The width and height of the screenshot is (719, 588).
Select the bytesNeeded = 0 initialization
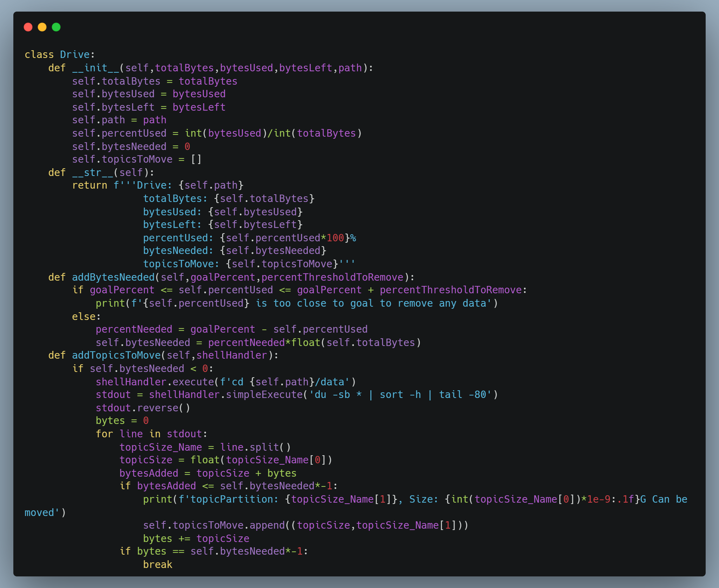pos(132,146)
